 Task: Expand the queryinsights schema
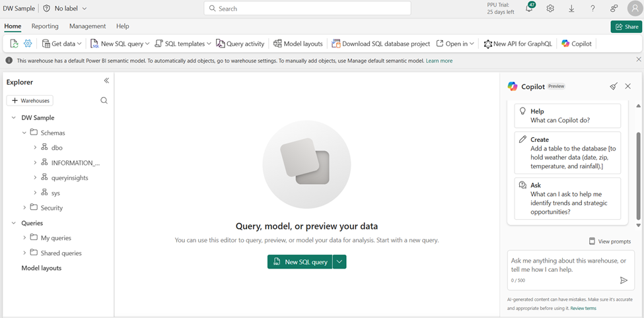pyautogui.click(x=35, y=177)
